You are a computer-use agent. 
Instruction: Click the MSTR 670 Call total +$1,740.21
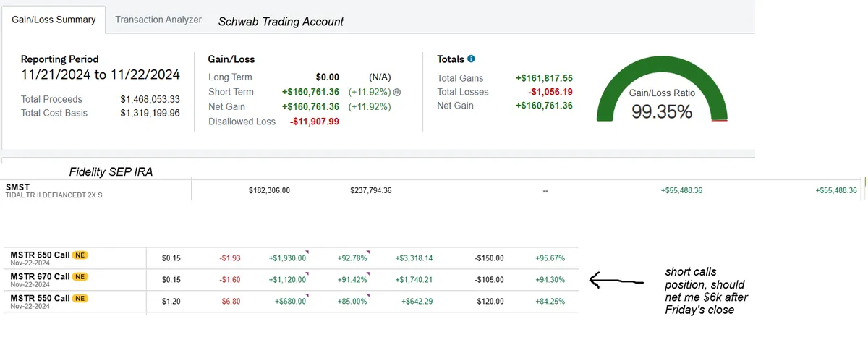414,278
